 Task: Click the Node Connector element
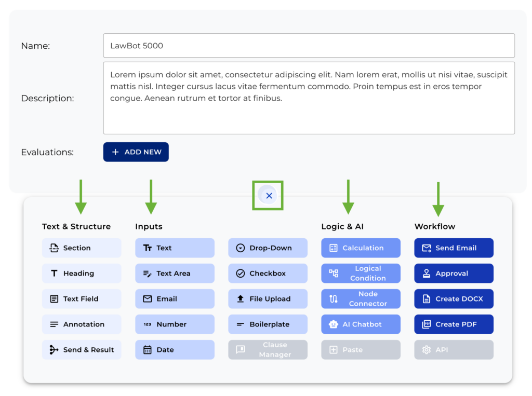point(361,298)
